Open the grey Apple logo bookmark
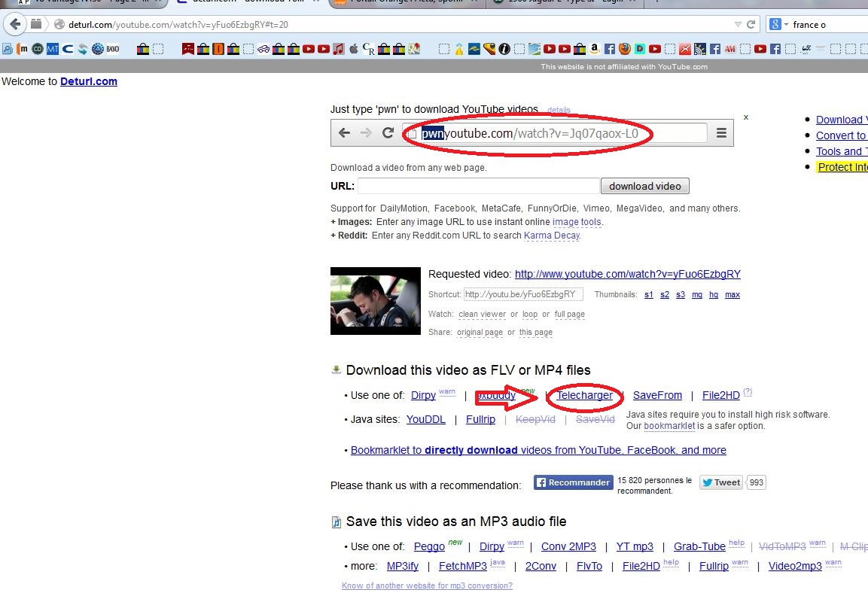Viewport: 868px width, 593px height. (x=353, y=49)
